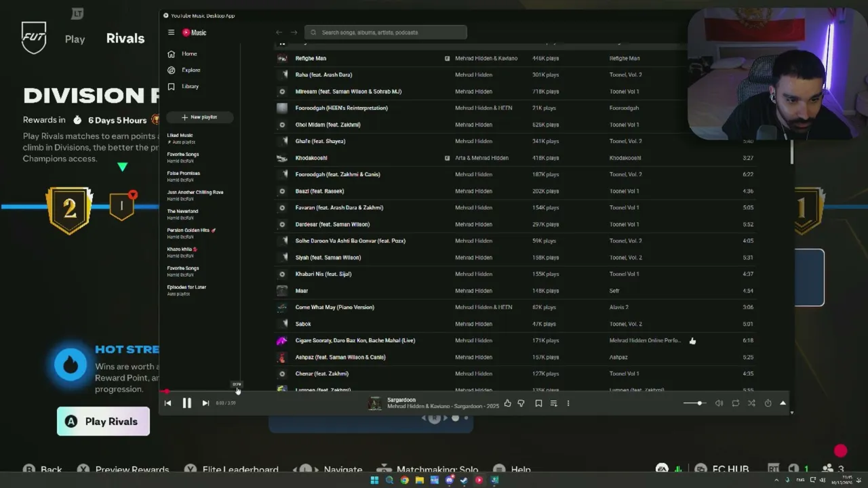Click the timer icon in player bar

tap(768, 403)
